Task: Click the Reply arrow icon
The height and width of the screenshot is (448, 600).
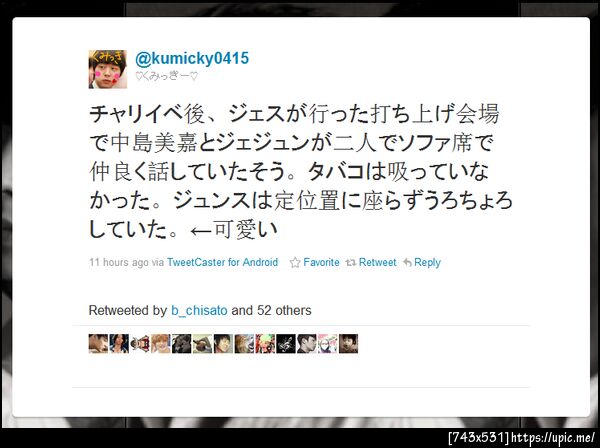Action: (x=407, y=262)
